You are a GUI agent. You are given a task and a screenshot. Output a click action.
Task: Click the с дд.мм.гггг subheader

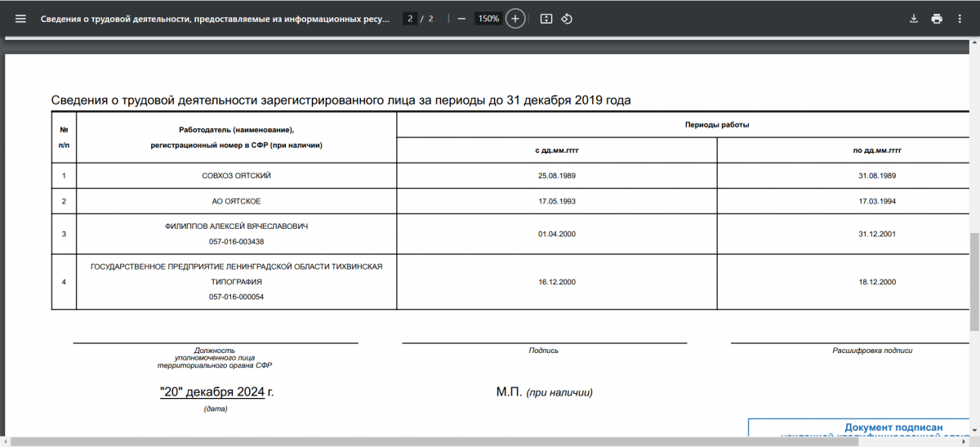[557, 151]
